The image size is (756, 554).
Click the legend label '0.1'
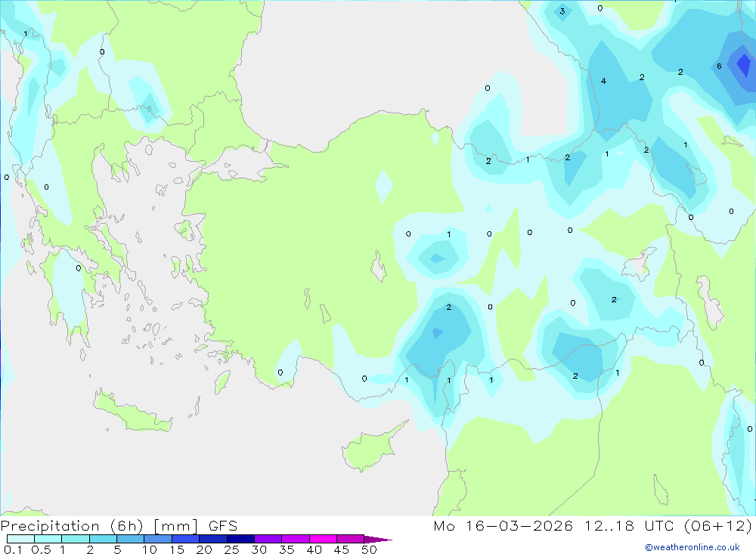pos(13,549)
